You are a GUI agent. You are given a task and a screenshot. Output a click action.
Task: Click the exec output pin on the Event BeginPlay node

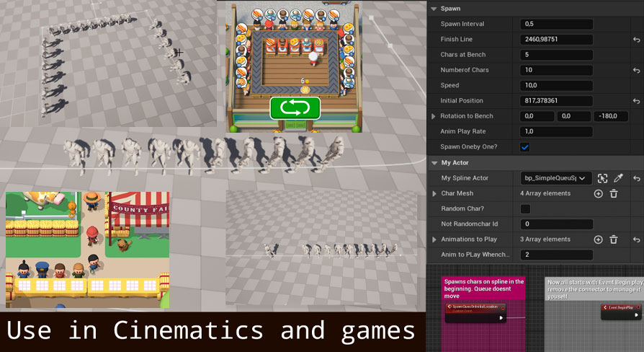coord(636,315)
